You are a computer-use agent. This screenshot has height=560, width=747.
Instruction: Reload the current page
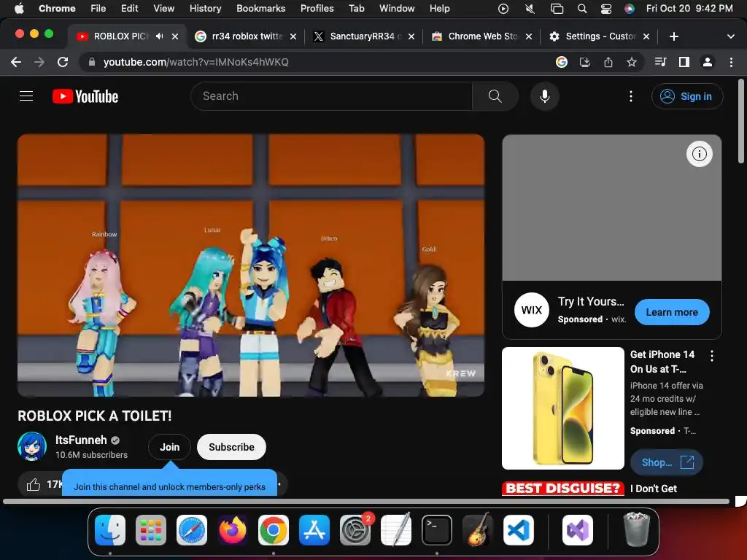tap(63, 62)
